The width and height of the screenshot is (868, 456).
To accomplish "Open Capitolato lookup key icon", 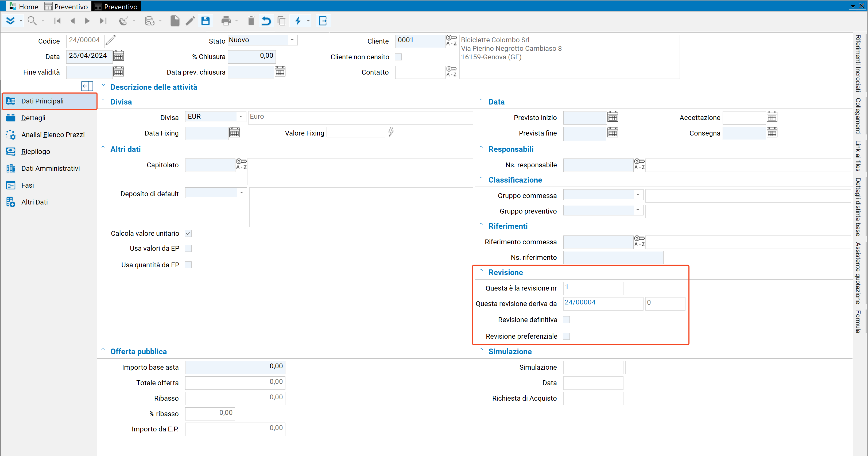I will click(241, 164).
